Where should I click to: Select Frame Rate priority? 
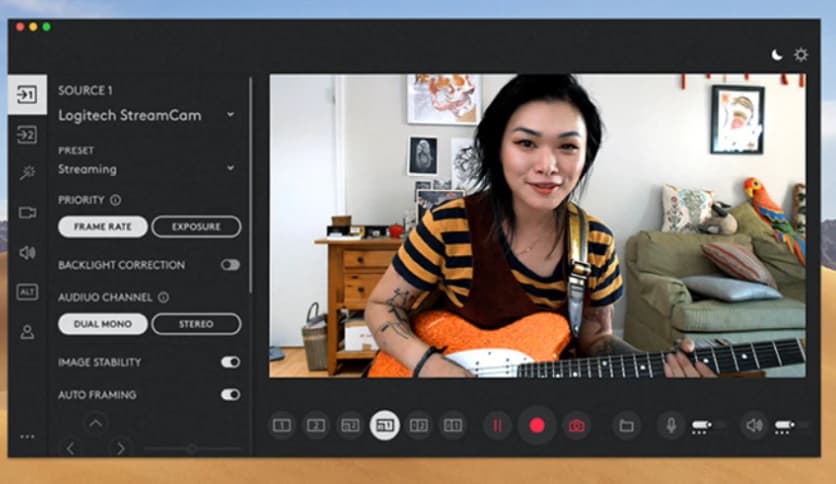click(103, 227)
